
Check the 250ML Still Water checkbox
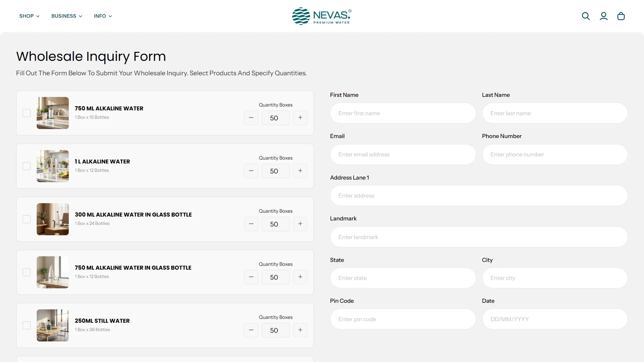(x=26, y=325)
